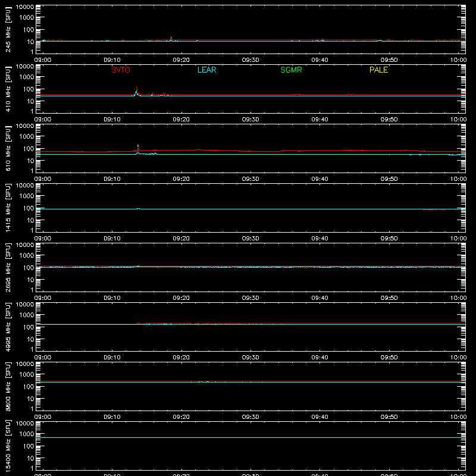476x476 pixels.
Task: Click the 10:00 tick label below the 245 MHz plot
Action: tap(458, 60)
